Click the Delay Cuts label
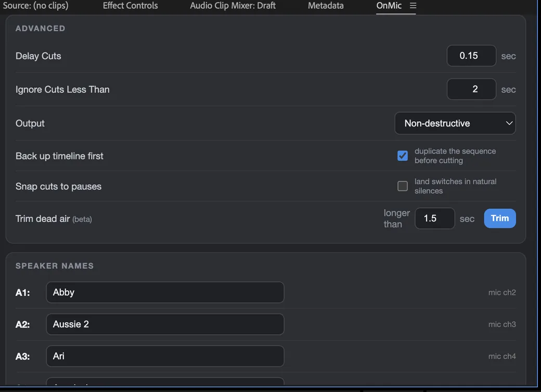 pyautogui.click(x=38, y=56)
